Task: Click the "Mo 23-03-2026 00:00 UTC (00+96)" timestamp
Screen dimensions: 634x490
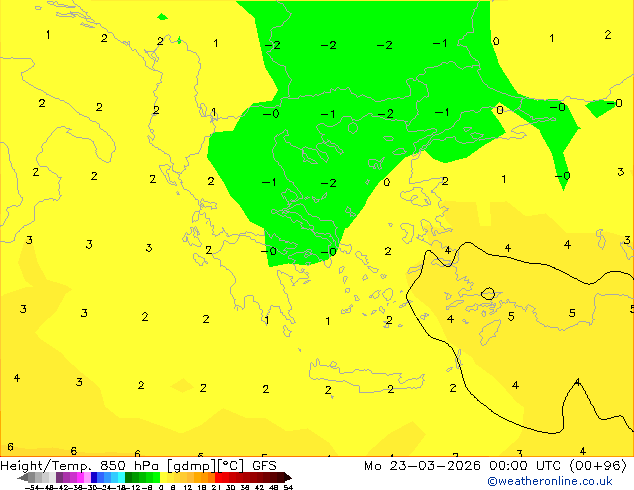Action: tap(495, 466)
